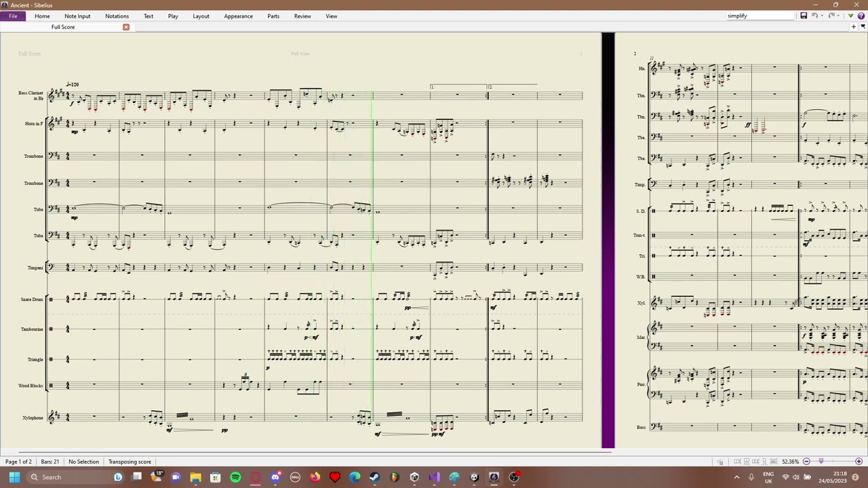This screenshot has height=488, width=868.
Task: Click 'No Selection' status entry
Action: pos(83,462)
